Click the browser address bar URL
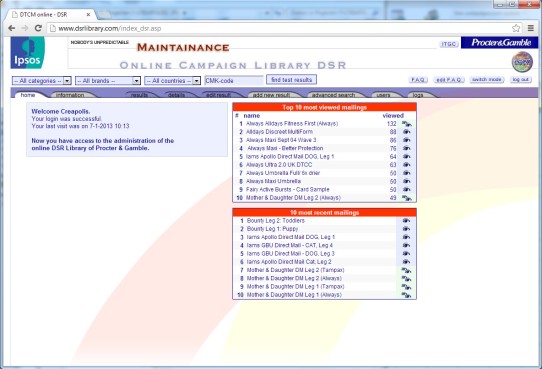This screenshot has width=542, height=369. click(x=110, y=28)
